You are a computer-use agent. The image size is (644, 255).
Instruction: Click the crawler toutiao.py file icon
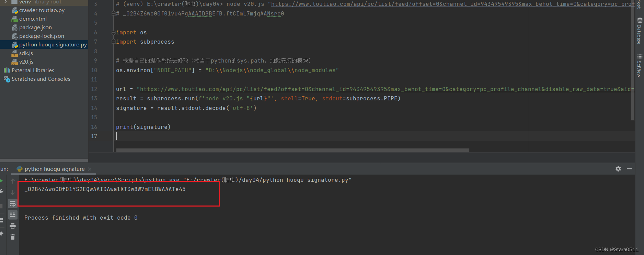[15, 10]
